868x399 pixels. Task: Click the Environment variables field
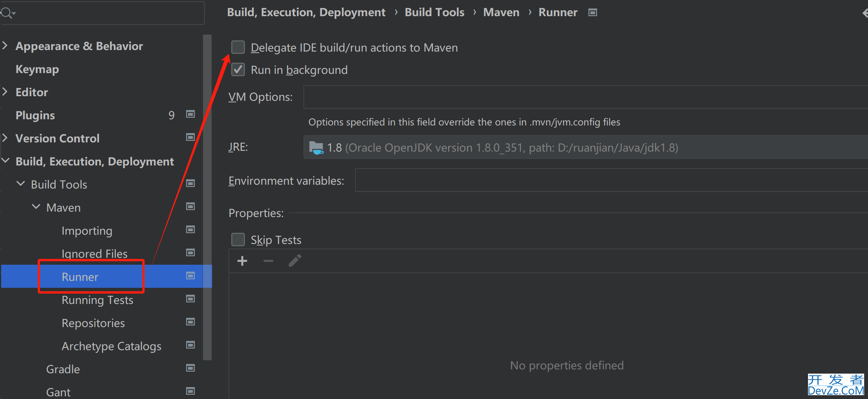(x=611, y=180)
